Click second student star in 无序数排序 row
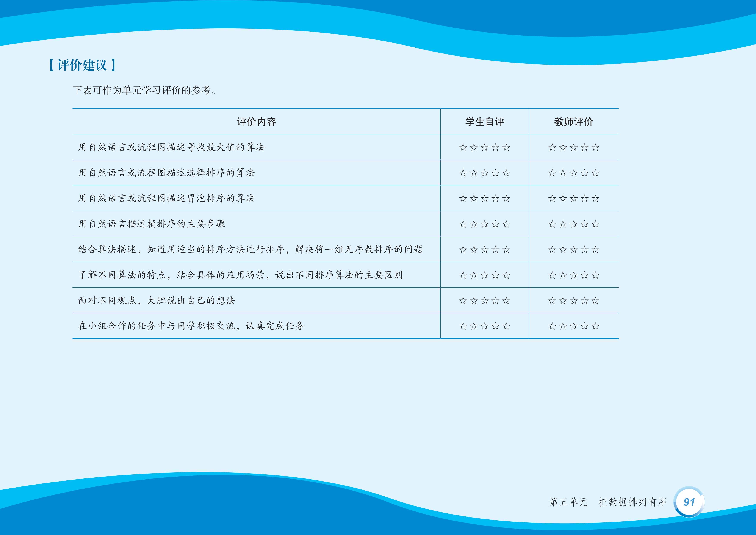The image size is (756, 535). click(x=474, y=250)
